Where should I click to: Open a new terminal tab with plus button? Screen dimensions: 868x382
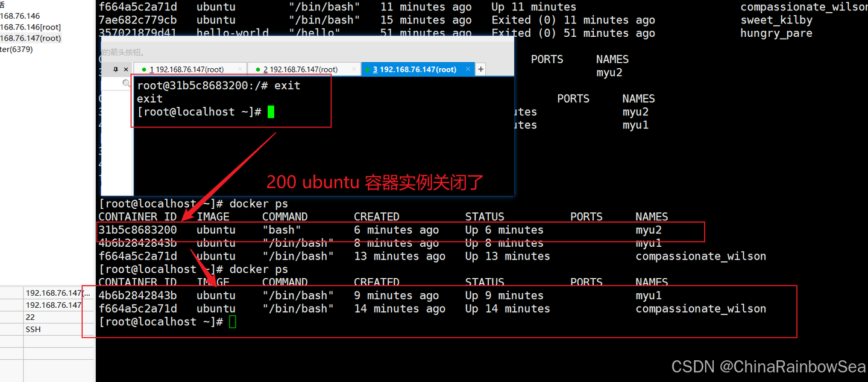481,69
